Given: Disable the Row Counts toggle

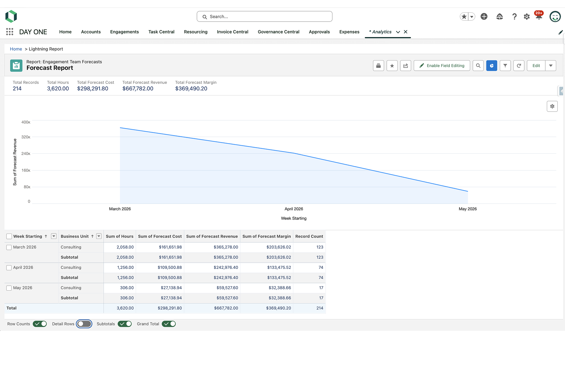Looking at the screenshot, I should pyautogui.click(x=40, y=324).
